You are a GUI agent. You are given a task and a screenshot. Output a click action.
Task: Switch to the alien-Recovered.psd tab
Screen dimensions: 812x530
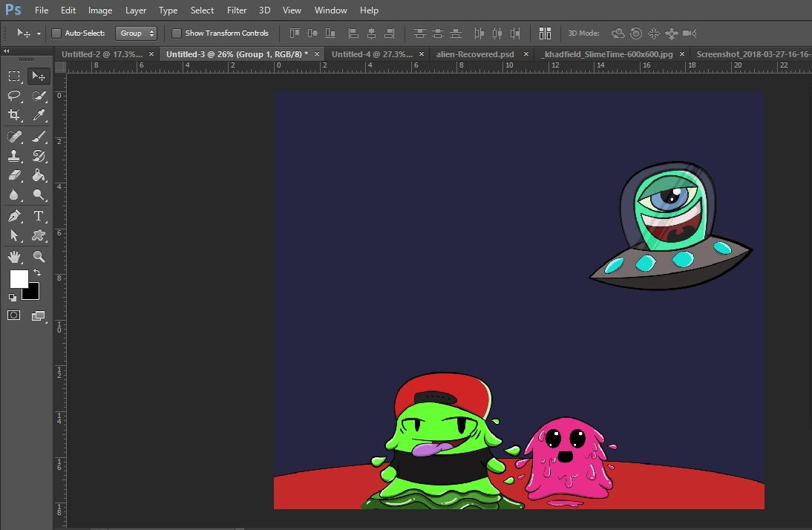[x=475, y=54]
